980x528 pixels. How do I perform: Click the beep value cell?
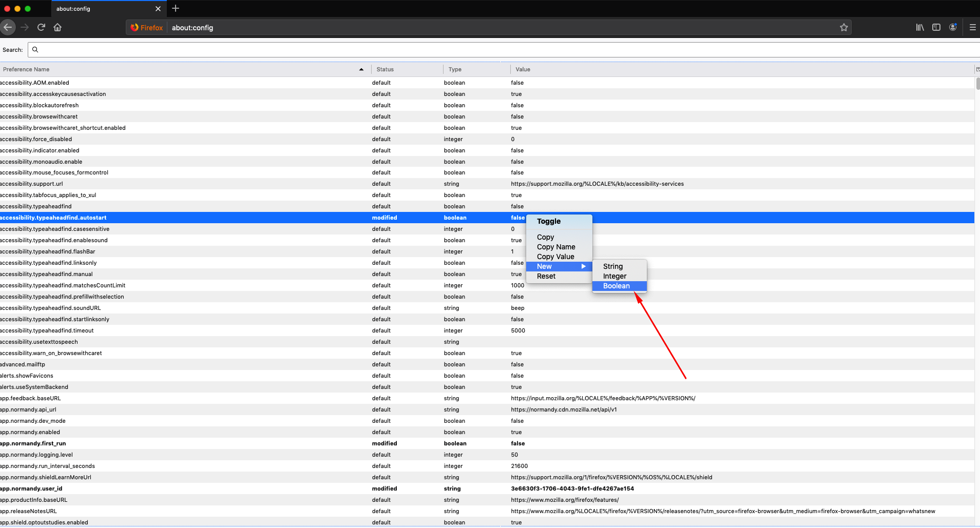coord(517,308)
